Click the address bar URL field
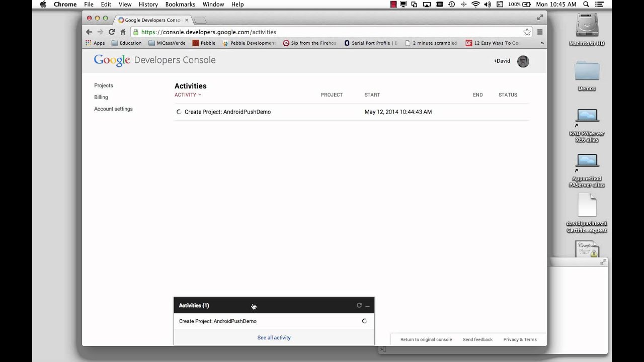Image resolution: width=644 pixels, height=362 pixels. click(x=331, y=32)
